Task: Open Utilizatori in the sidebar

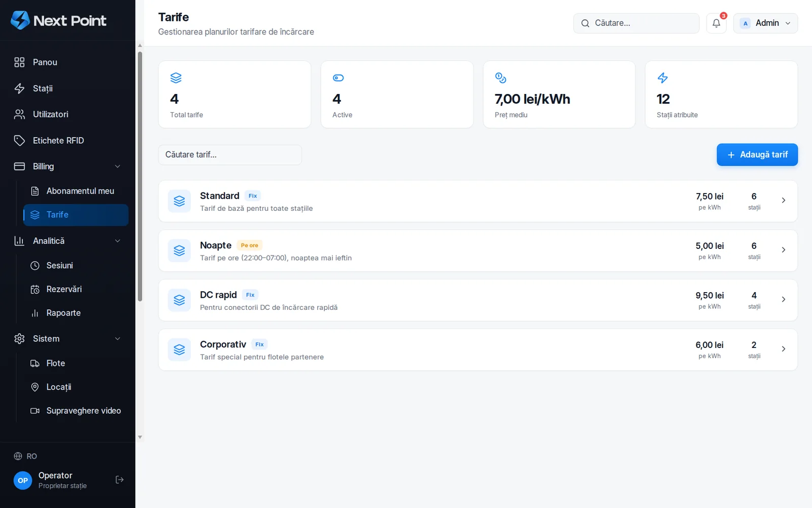Action: (x=67, y=114)
